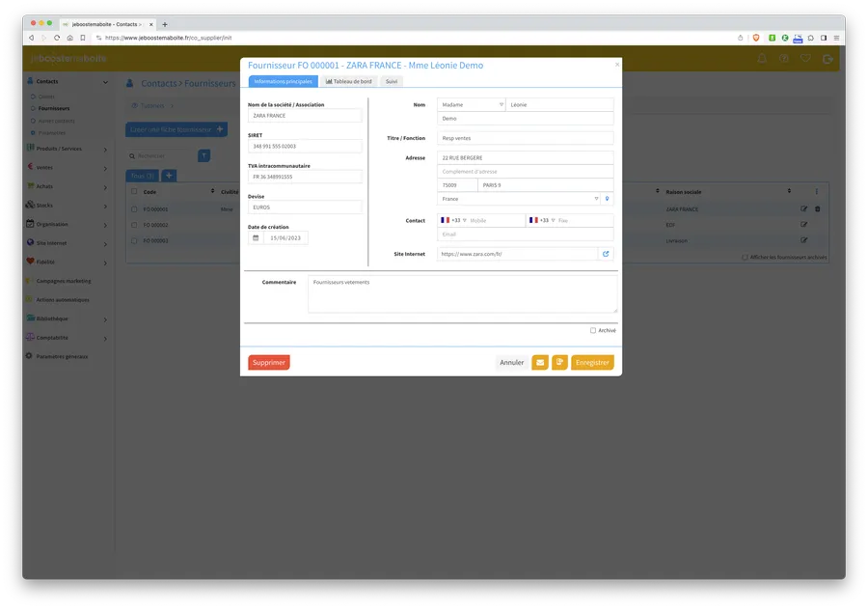Open the help question mark icon
The height and width of the screenshot is (609, 868).
pos(784,58)
